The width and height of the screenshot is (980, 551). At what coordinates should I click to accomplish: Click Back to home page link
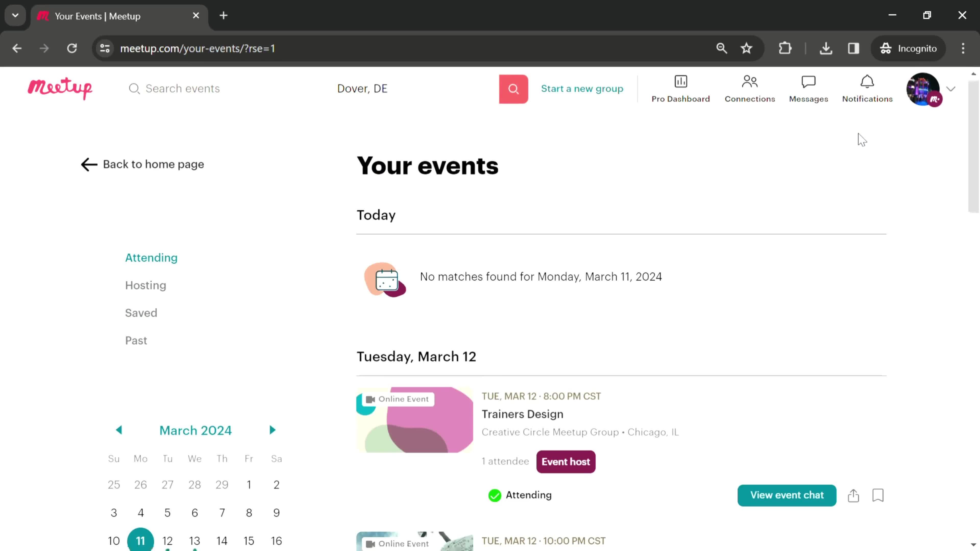click(x=143, y=165)
